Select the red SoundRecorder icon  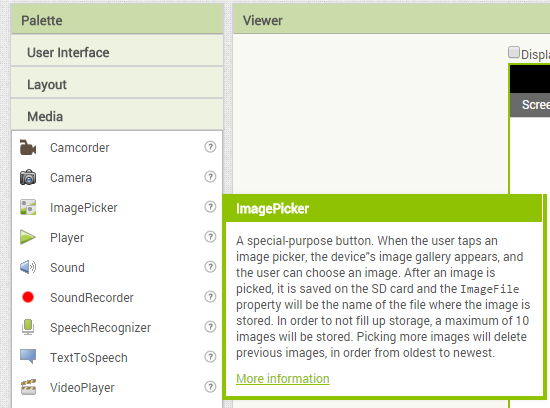28,297
